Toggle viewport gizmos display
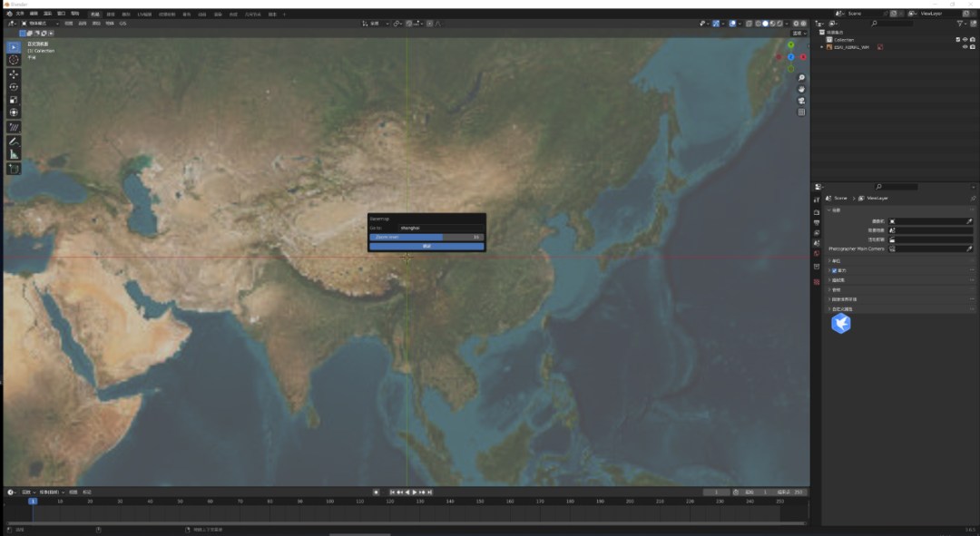Viewport: 980px width, 536px height. [716, 24]
